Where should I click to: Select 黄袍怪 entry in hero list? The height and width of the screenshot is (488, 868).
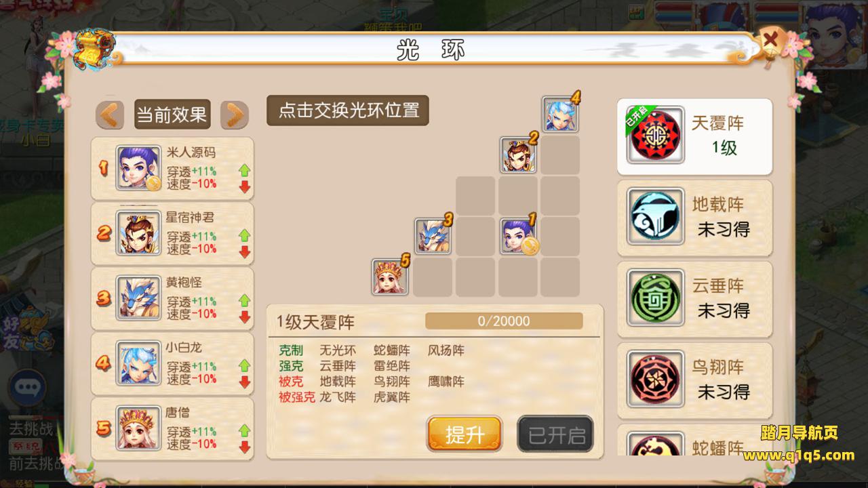pyautogui.click(x=172, y=298)
